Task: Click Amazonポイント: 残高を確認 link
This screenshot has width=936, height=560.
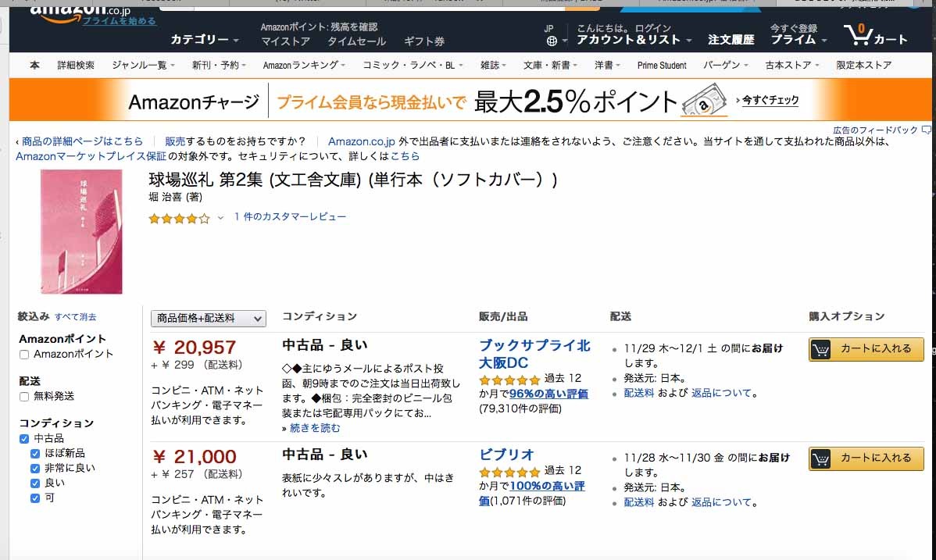Action: click(319, 27)
